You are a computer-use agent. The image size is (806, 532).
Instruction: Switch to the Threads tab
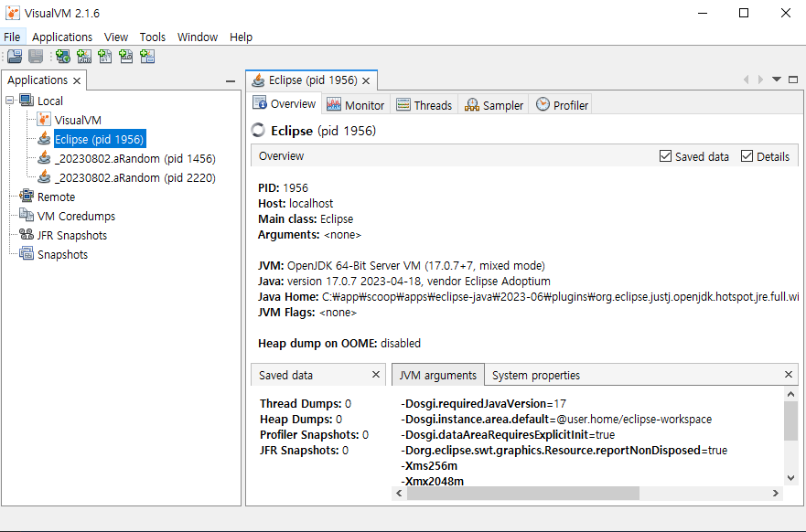(x=424, y=105)
